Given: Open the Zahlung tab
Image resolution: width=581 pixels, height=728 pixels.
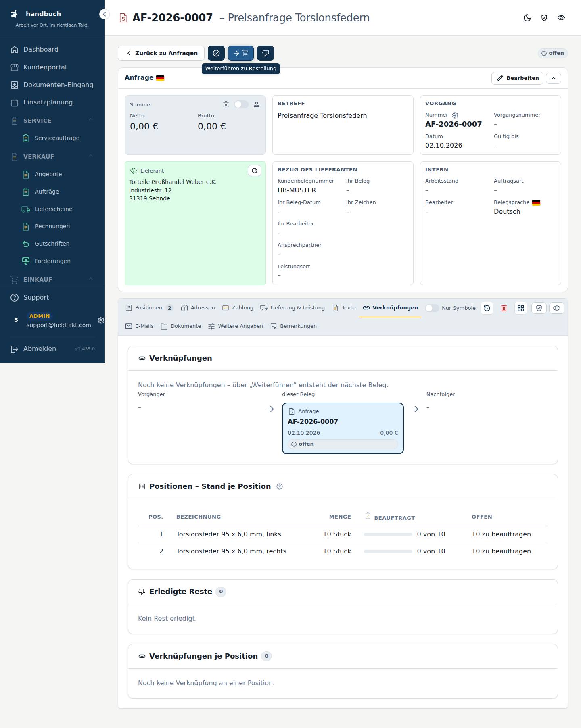Looking at the screenshot, I should coord(238,308).
